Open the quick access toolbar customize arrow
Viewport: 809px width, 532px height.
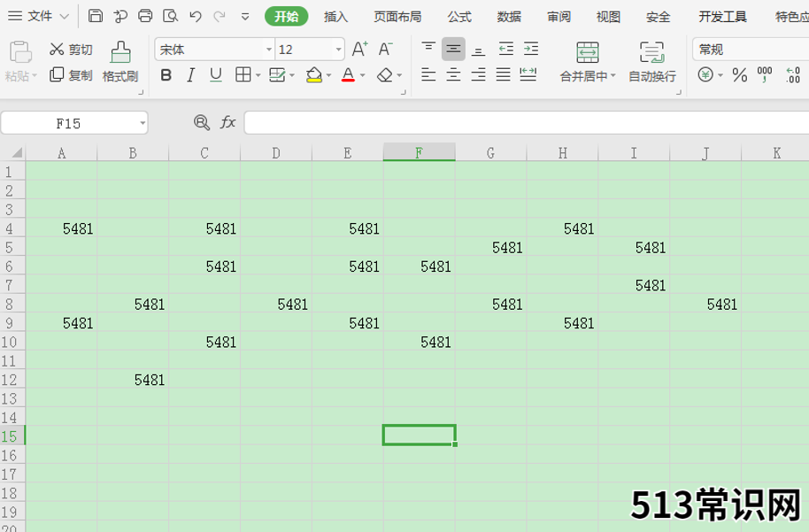click(x=245, y=17)
